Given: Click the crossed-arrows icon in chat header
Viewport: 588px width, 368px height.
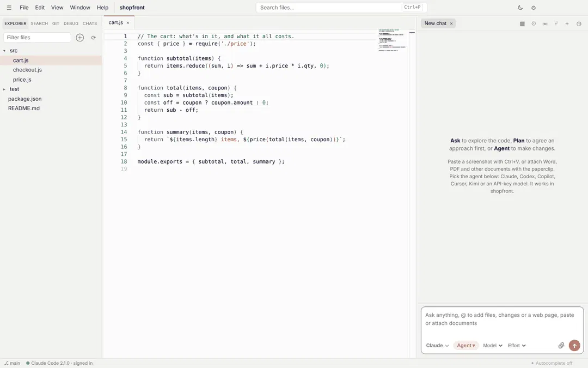Looking at the screenshot, I should tap(545, 23).
